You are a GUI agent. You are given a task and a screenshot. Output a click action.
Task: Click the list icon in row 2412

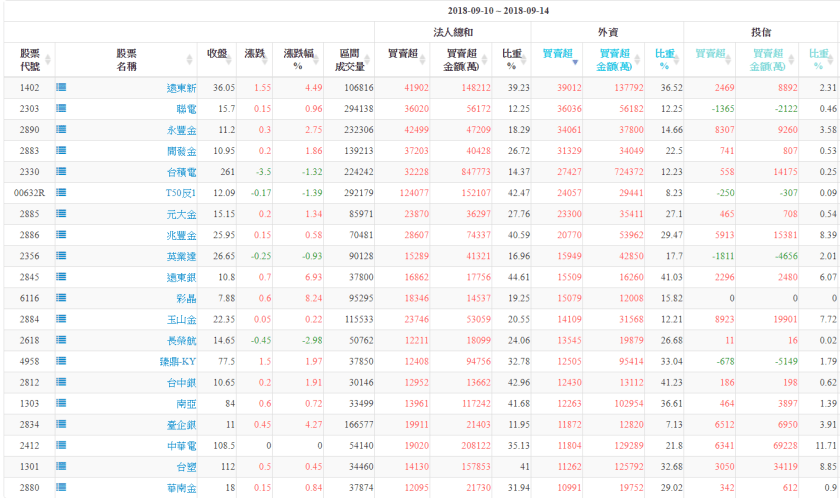(x=62, y=445)
